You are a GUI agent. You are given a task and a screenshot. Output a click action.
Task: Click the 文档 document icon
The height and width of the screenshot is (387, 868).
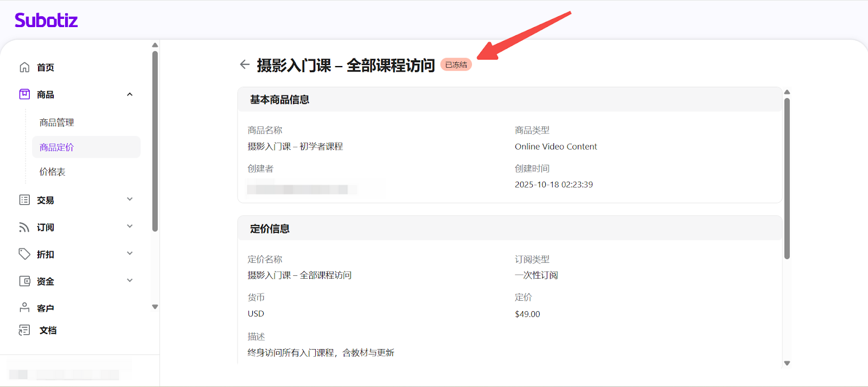coord(24,330)
